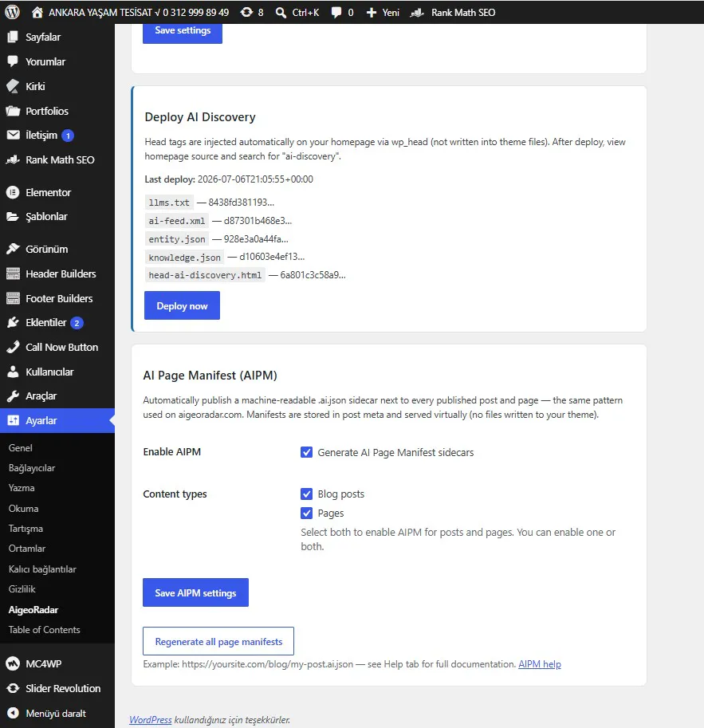Click the Yeni new content label
704x728 pixels.
click(391, 13)
